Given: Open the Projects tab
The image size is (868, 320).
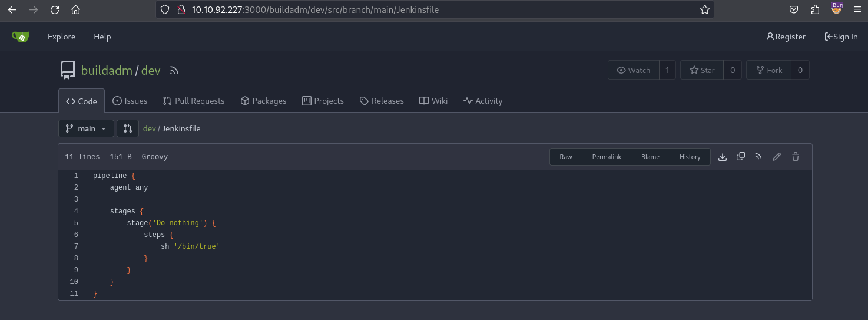Looking at the screenshot, I should pyautogui.click(x=323, y=101).
